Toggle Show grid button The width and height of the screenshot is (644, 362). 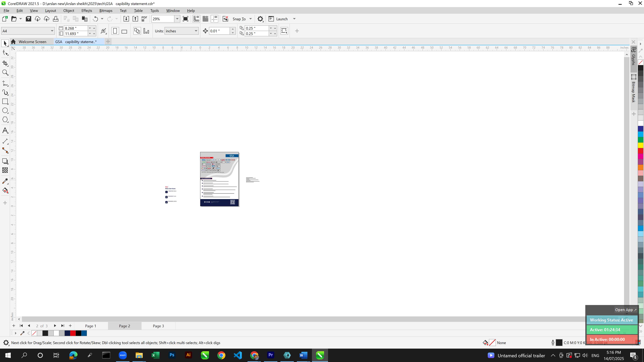205,19
